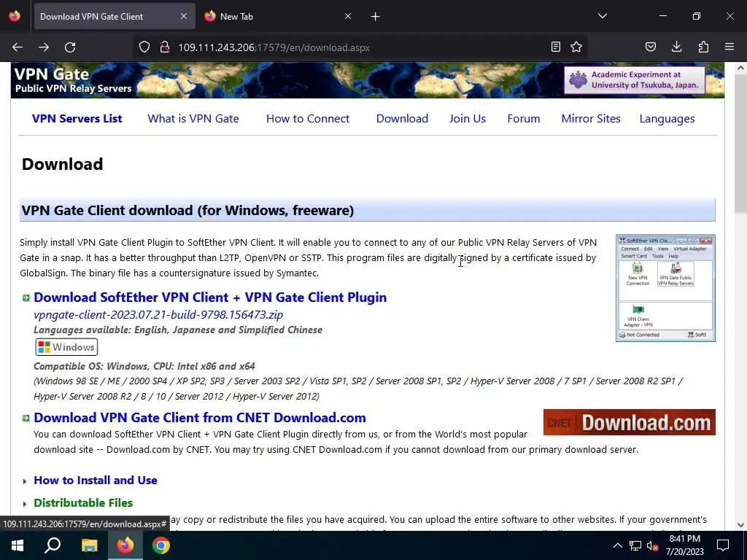Open the Languages nav link
The height and width of the screenshot is (560, 747).
[667, 119]
